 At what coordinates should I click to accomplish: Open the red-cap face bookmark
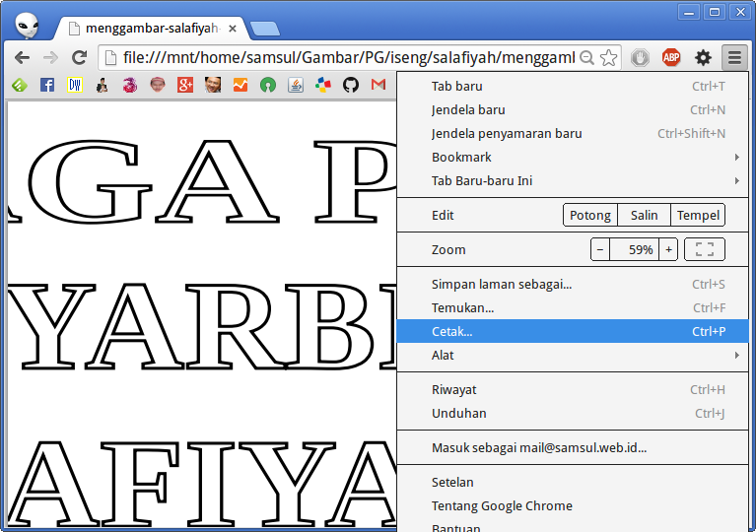pos(158,86)
